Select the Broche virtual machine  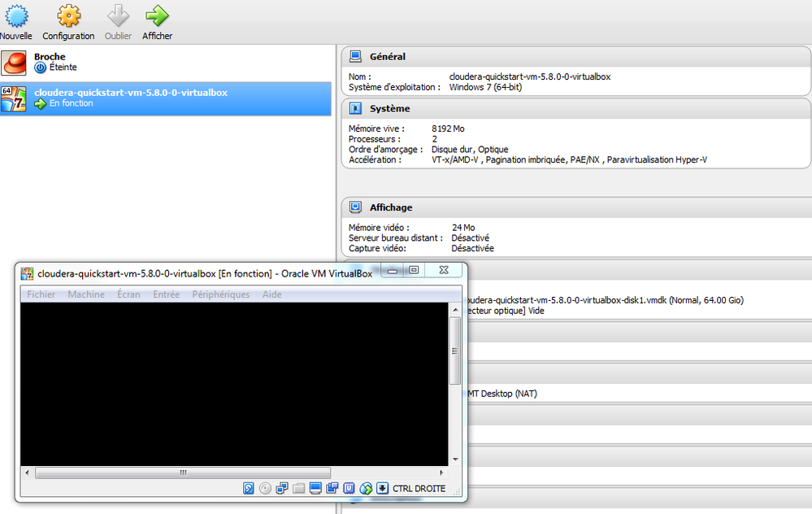click(166, 63)
